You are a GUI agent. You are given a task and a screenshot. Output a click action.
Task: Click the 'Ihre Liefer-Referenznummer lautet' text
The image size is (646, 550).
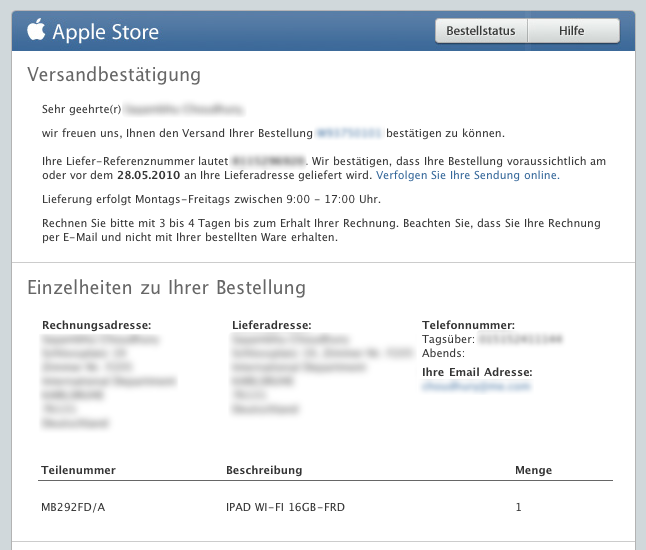tap(135, 161)
